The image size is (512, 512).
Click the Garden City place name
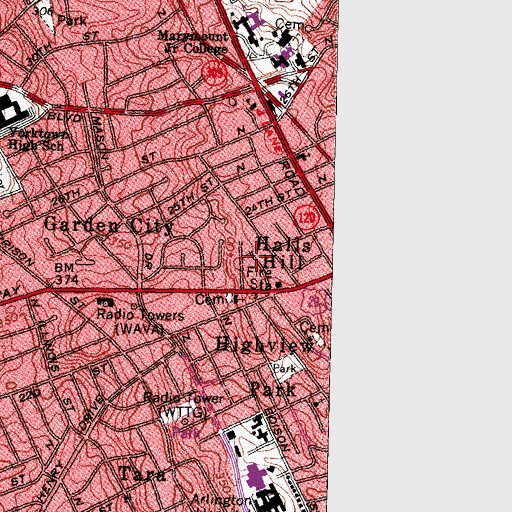[x=109, y=225]
